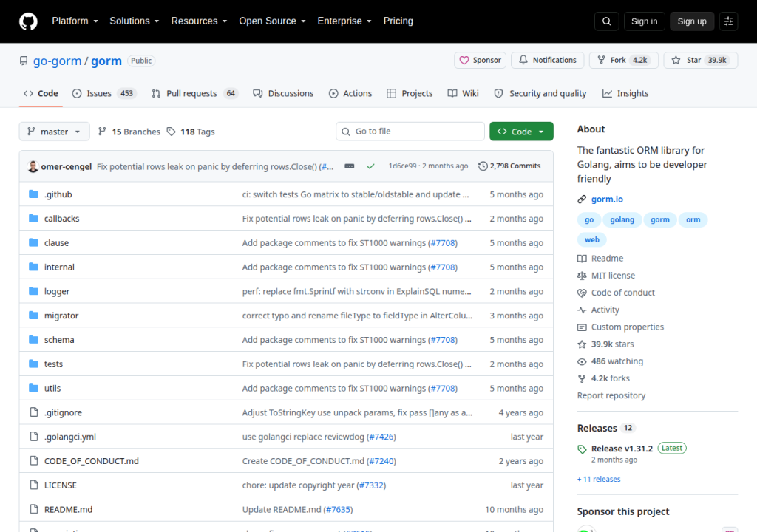Image resolution: width=757 pixels, height=532 pixels.
Task: Open the Discussions tab
Action: coord(283,93)
